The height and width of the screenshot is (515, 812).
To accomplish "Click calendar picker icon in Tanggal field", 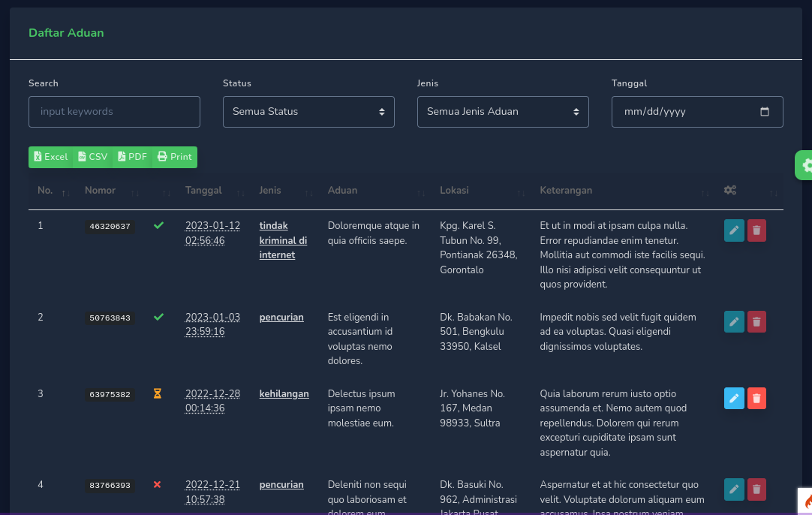I will tap(765, 112).
